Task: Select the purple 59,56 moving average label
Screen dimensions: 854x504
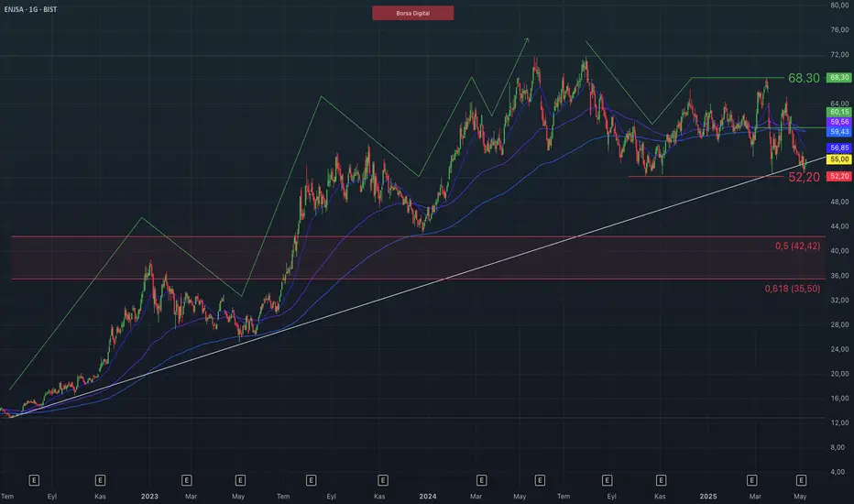Action: pos(838,122)
